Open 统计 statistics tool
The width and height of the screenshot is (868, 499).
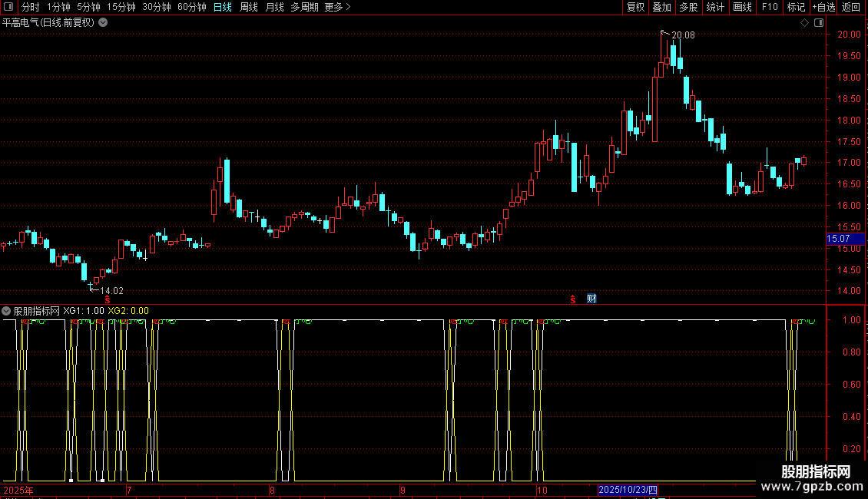click(x=714, y=7)
